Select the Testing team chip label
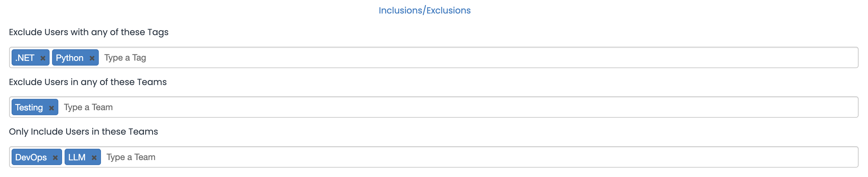 point(29,107)
